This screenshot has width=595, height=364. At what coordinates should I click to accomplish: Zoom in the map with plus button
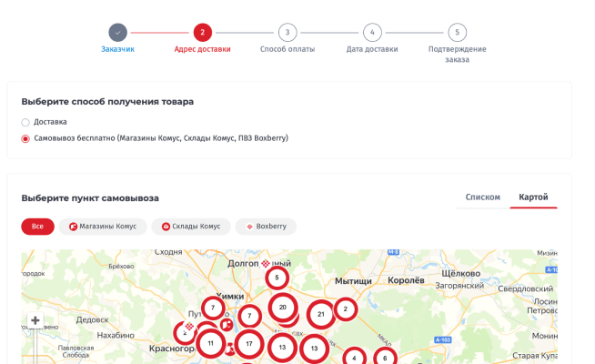click(35, 320)
